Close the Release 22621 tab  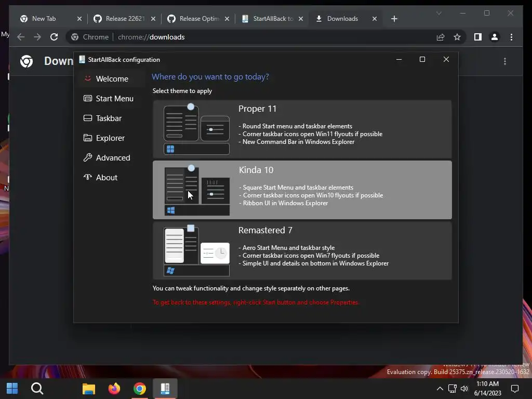(x=153, y=19)
